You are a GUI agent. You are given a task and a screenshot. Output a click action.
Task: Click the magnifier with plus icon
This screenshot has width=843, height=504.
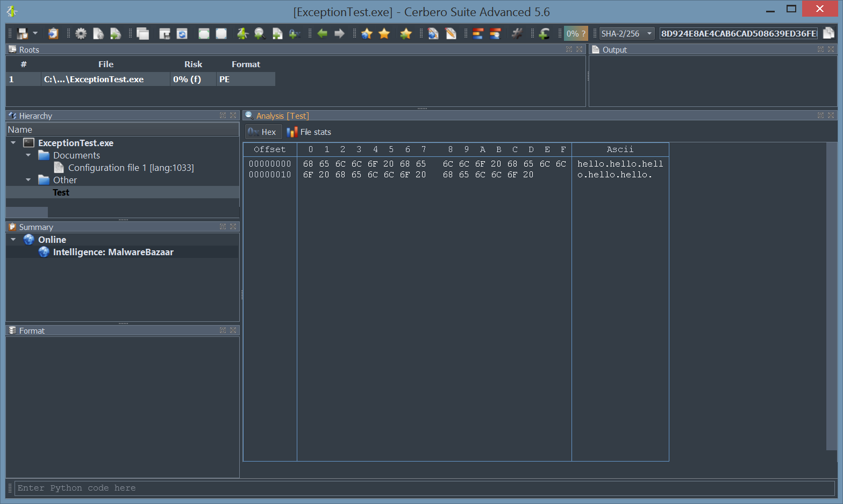tap(260, 33)
